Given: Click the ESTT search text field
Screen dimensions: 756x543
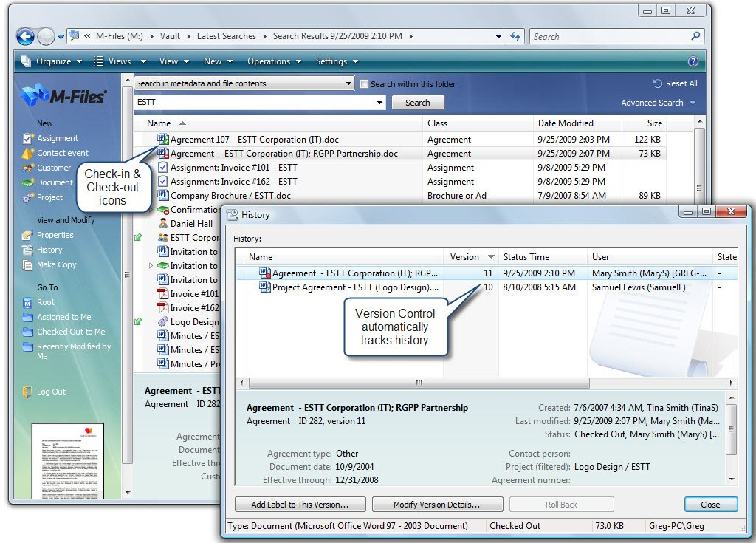Looking at the screenshot, I should (255, 103).
